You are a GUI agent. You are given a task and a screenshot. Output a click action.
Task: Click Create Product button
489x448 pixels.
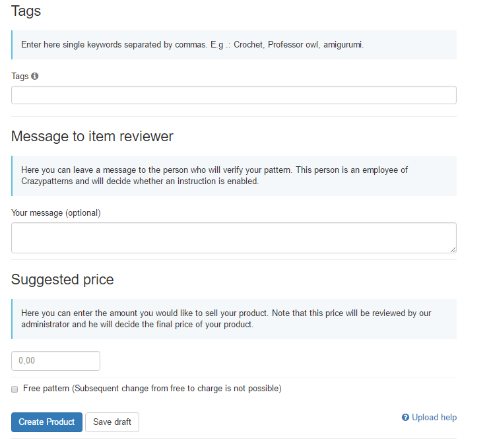(x=47, y=422)
